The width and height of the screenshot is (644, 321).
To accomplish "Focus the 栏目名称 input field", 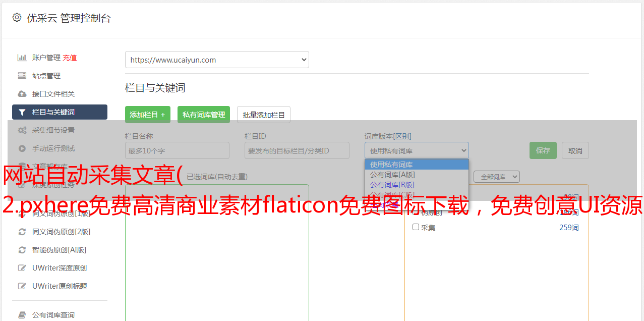I will (177, 150).
